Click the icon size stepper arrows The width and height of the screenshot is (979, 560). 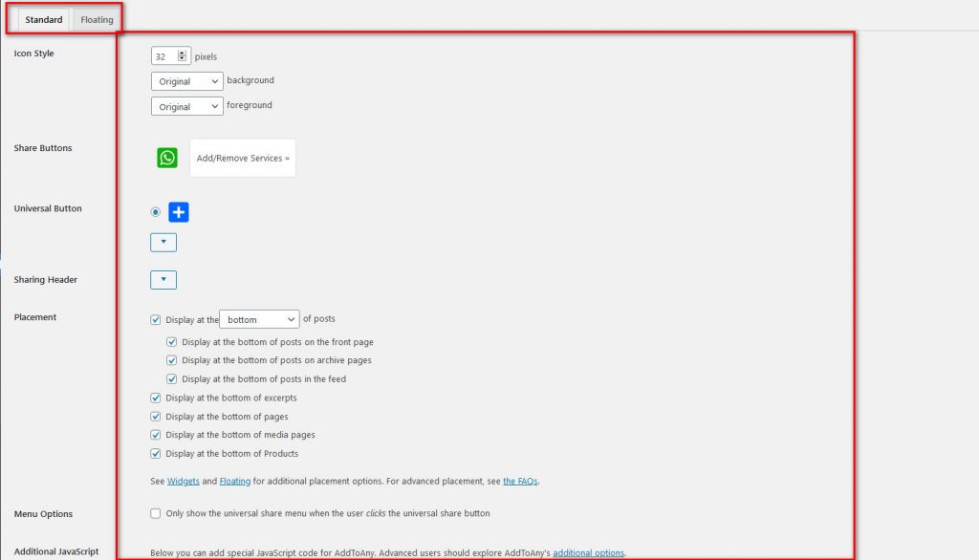pyautogui.click(x=182, y=56)
